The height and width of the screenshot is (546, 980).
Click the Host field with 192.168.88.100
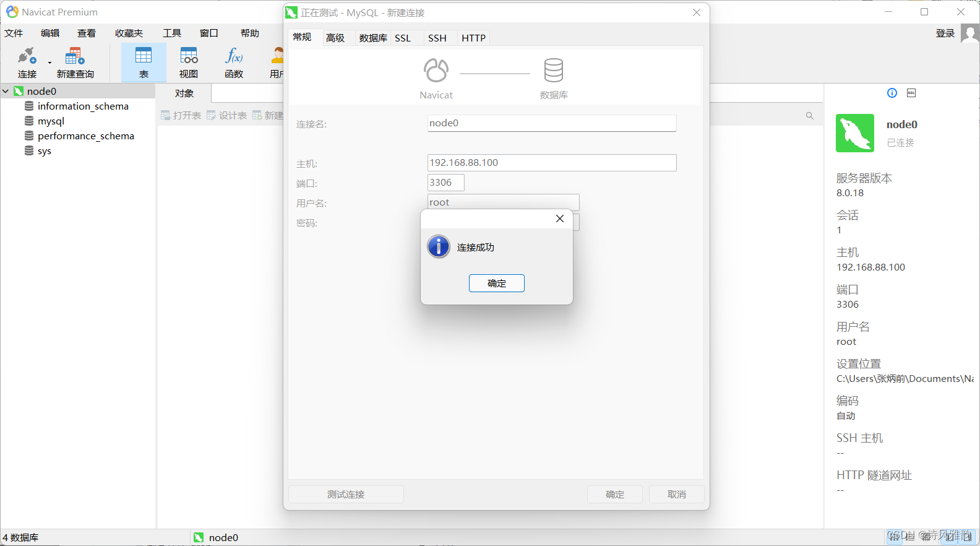[x=552, y=163]
